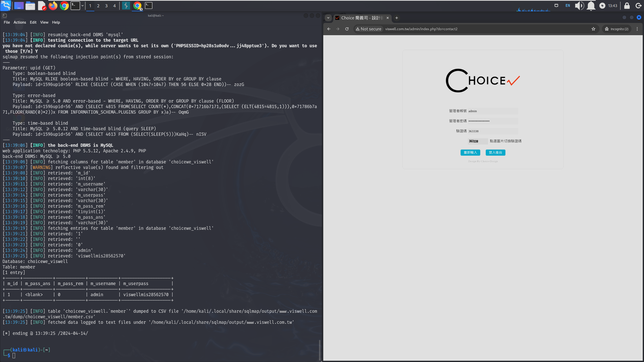Go back in Chrome
Screen dimensions: 644x362
[x=329, y=29]
